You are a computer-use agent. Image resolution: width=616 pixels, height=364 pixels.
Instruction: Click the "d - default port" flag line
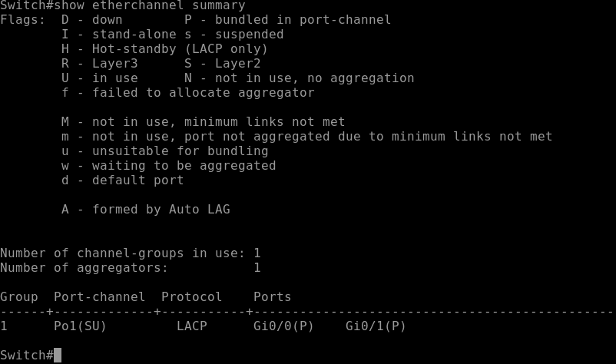point(122,180)
